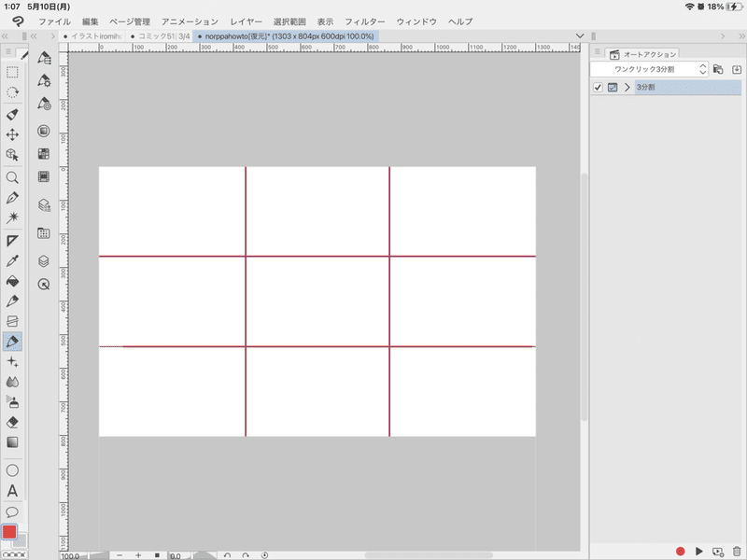Select the Operation object tool
747x560 pixels.
point(12,155)
